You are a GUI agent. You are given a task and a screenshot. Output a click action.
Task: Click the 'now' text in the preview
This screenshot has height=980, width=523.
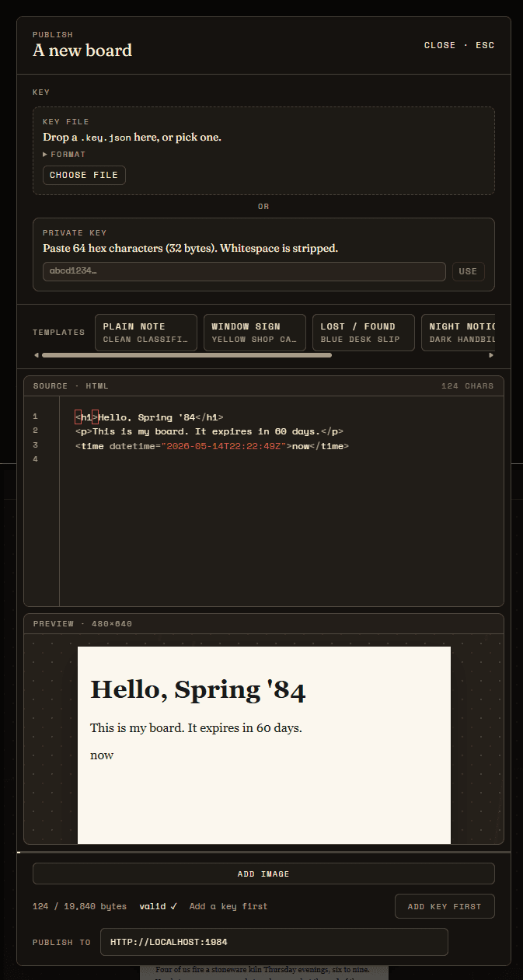(102, 755)
